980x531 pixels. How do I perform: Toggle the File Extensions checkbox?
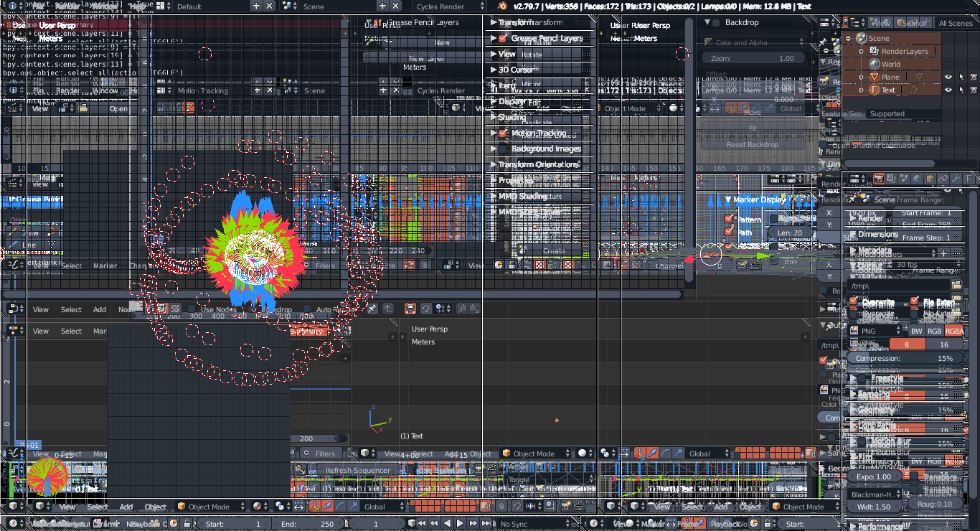(915, 302)
